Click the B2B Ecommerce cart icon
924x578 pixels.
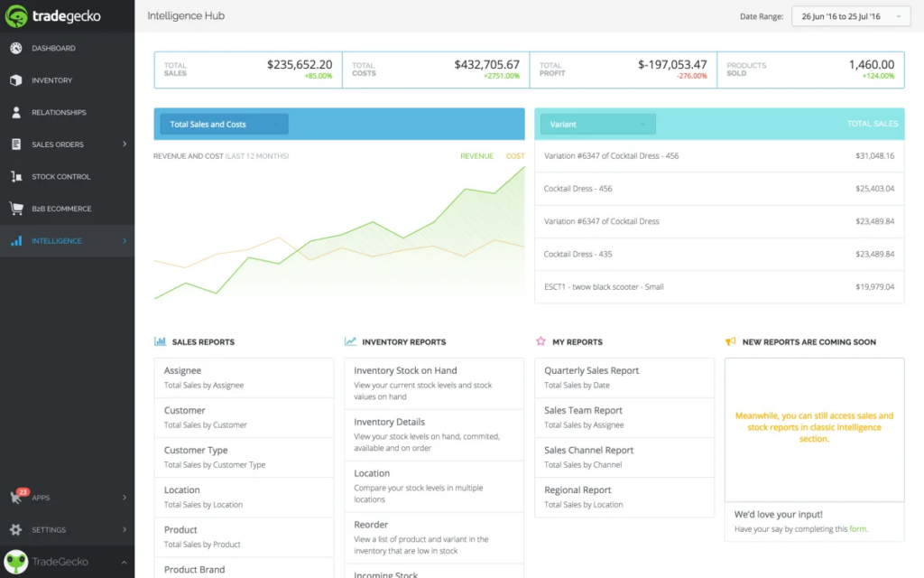(16, 209)
